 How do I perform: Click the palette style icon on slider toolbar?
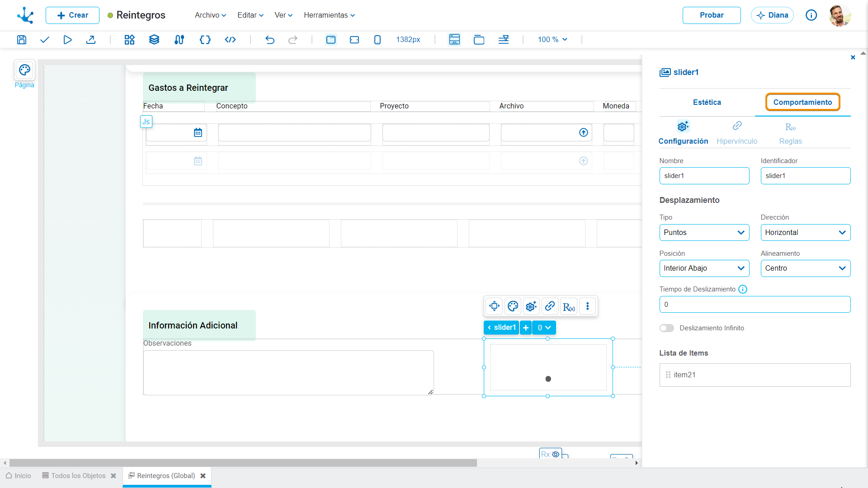[513, 306]
